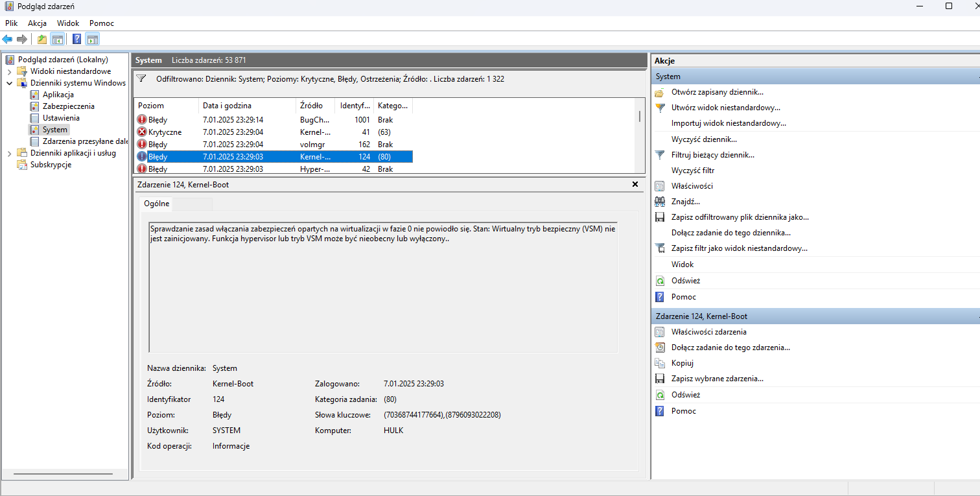Open the Widok menu in the menu bar
The height and width of the screenshot is (496, 980).
(x=68, y=23)
